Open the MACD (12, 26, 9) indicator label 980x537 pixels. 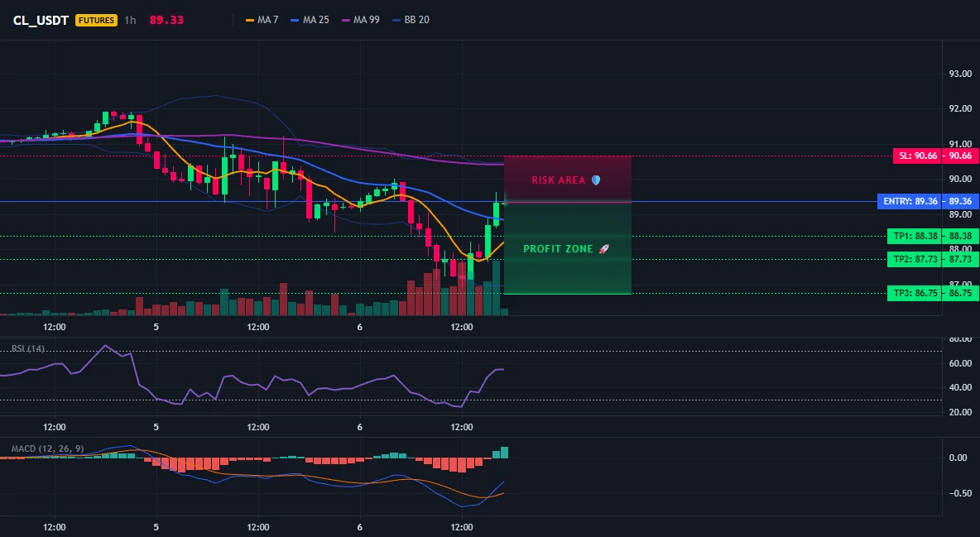pyautogui.click(x=47, y=448)
